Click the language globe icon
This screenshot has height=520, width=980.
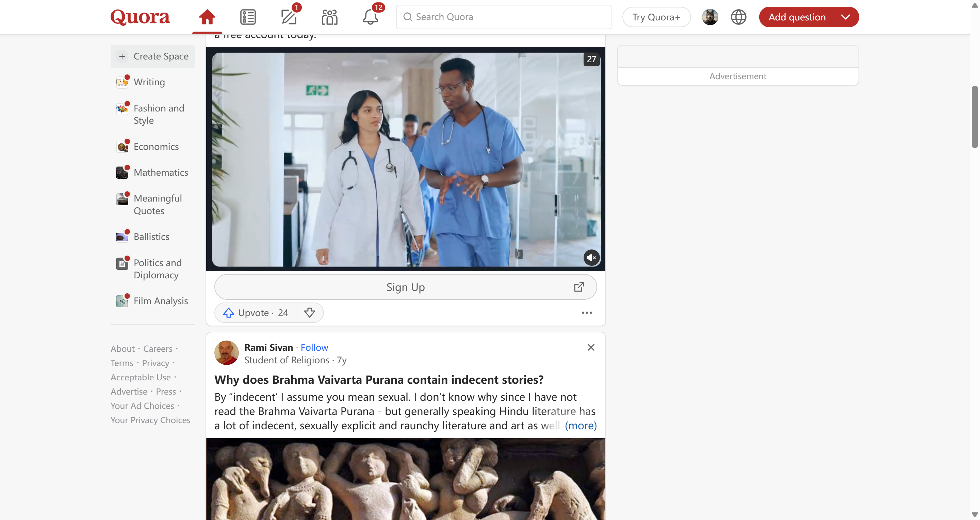[738, 17]
